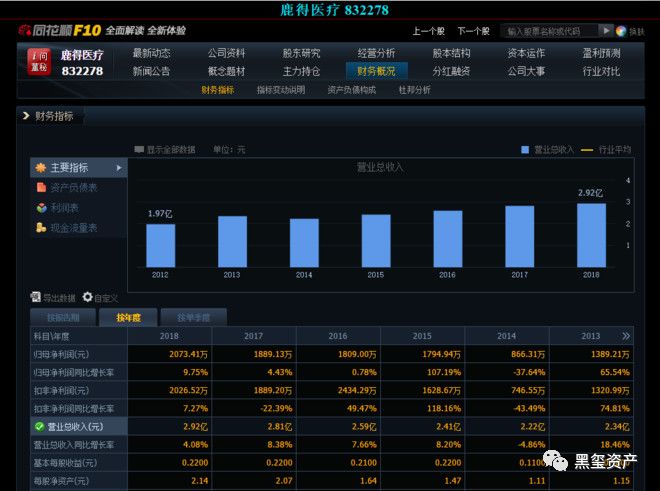The image size is (660, 491).
Task: Go to 下一个股
Action: click(474, 31)
